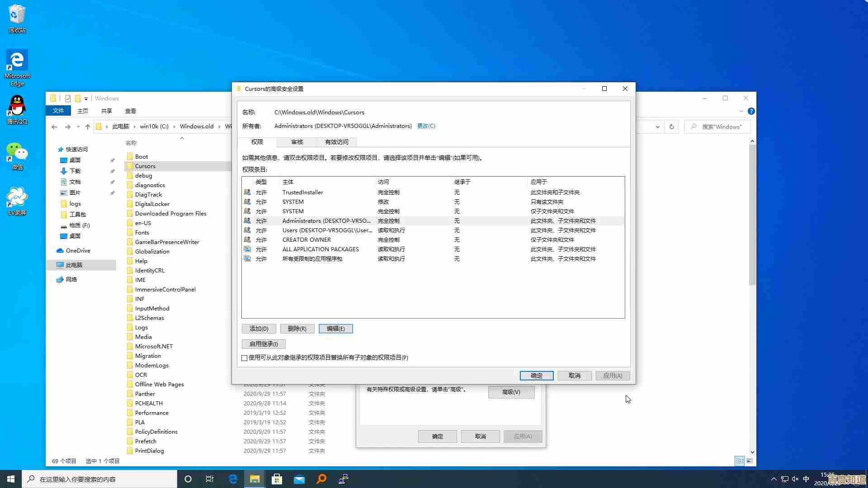Viewport: 868px width, 488px height.
Task: Click the 启用继承(I) button
Action: click(x=264, y=344)
